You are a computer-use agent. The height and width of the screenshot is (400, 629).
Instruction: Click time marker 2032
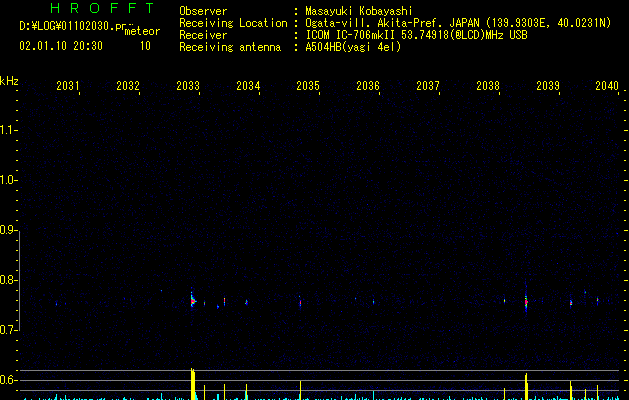(x=128, y=86)
